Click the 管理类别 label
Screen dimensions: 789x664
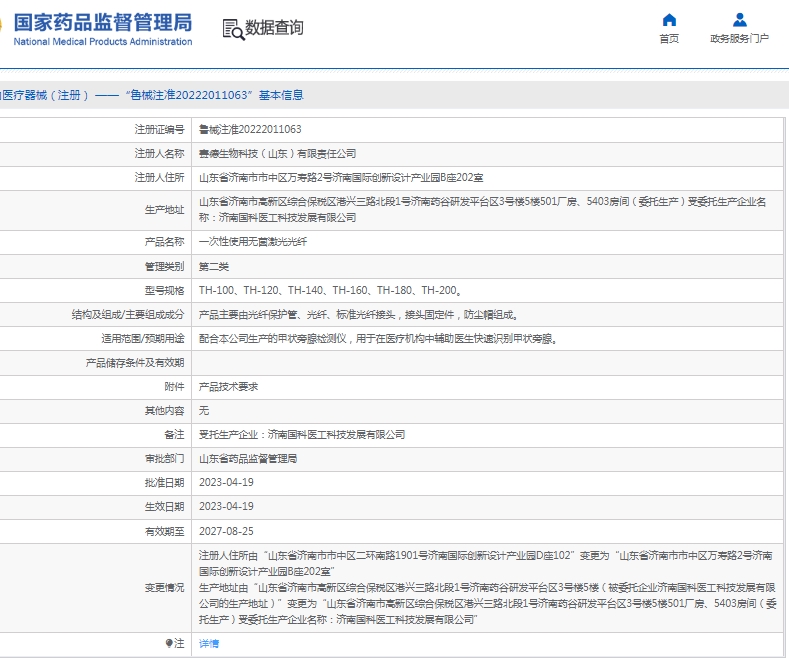165,266
